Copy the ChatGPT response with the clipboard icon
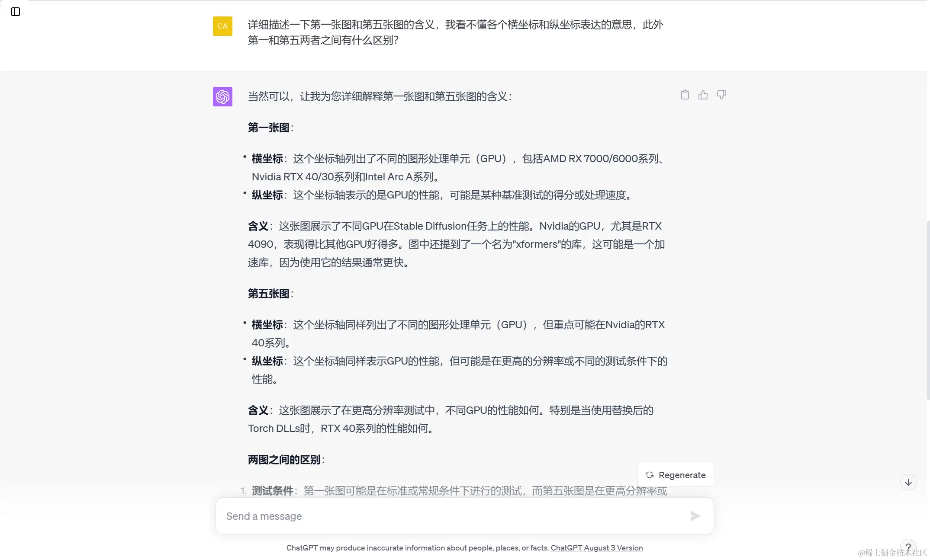 click(685, 95)
